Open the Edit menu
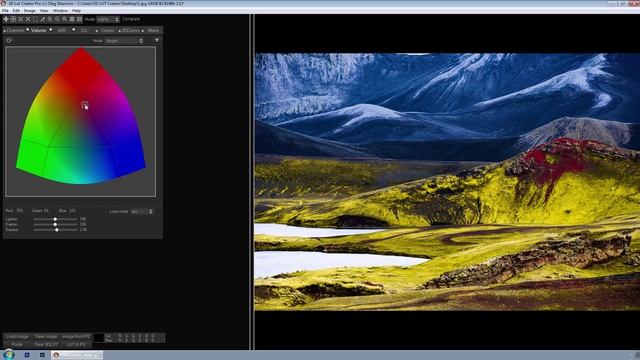640x360 pixels. coord(16,11)
